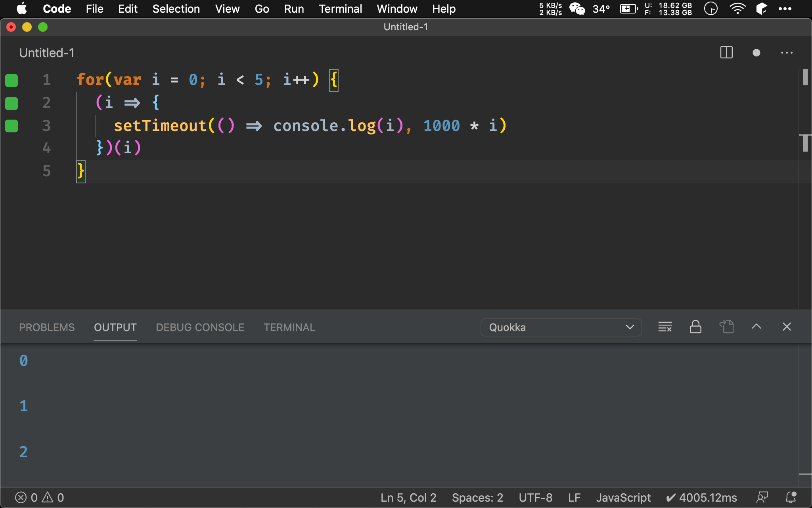
Task: Clear output with the clear-list icon
Action: click(665, 327)
